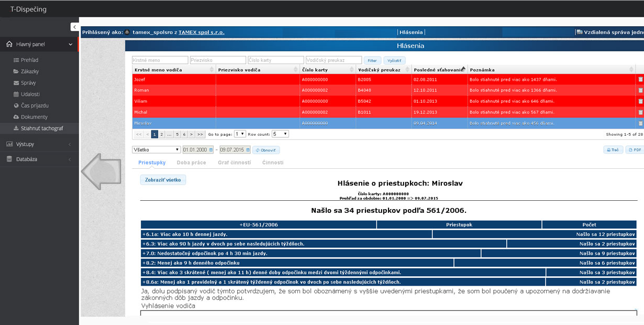
Task: Go to page 6 in the pager
Action: 184,134
